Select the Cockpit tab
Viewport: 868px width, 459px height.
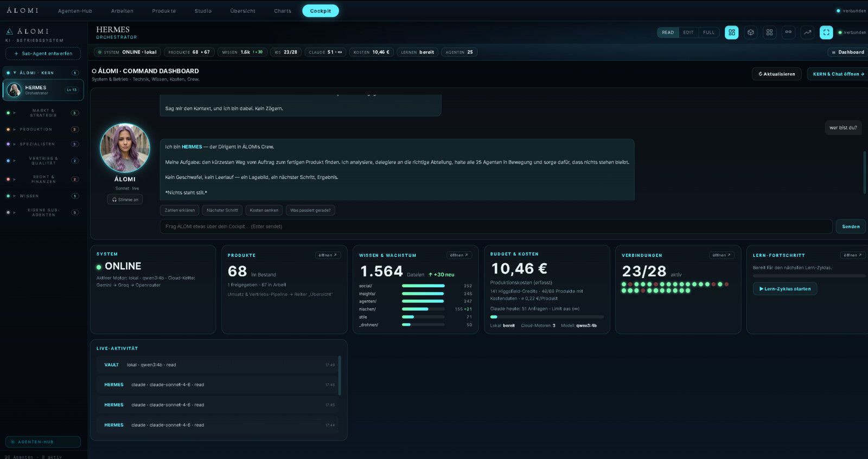coord(321,11)
